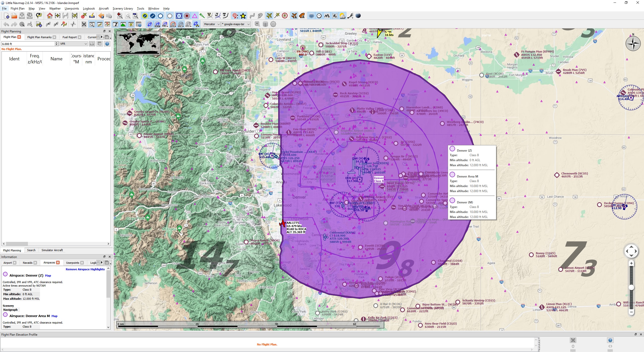Toggle FIR airspaces display
The image size is (644, 352).
(x=165, y=24)
